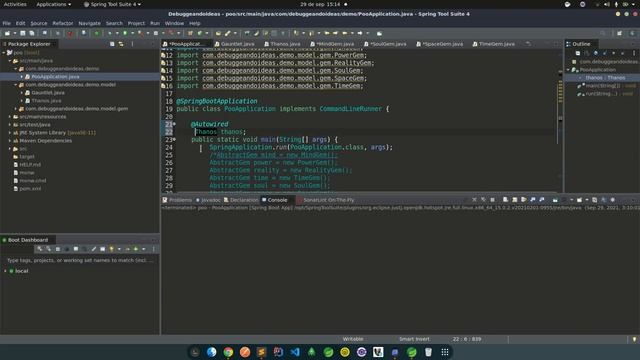The width and height of the screenshot is (640, 360).
Task: Open the Navigate menu
Action: click(89, 23)
